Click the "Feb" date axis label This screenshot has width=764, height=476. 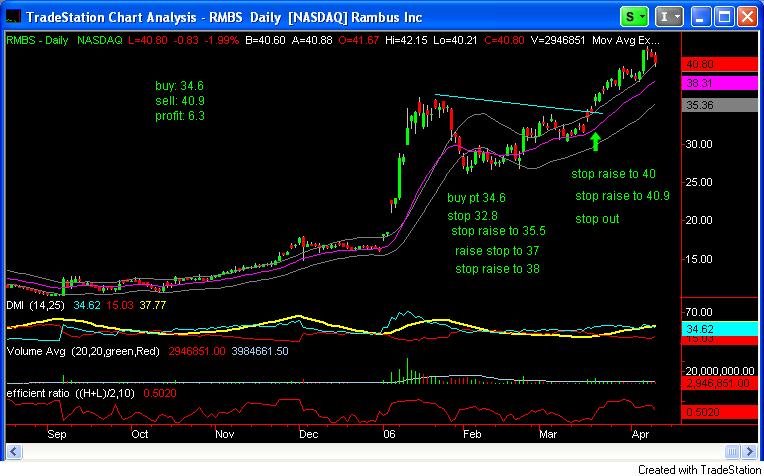pos(473,434)
